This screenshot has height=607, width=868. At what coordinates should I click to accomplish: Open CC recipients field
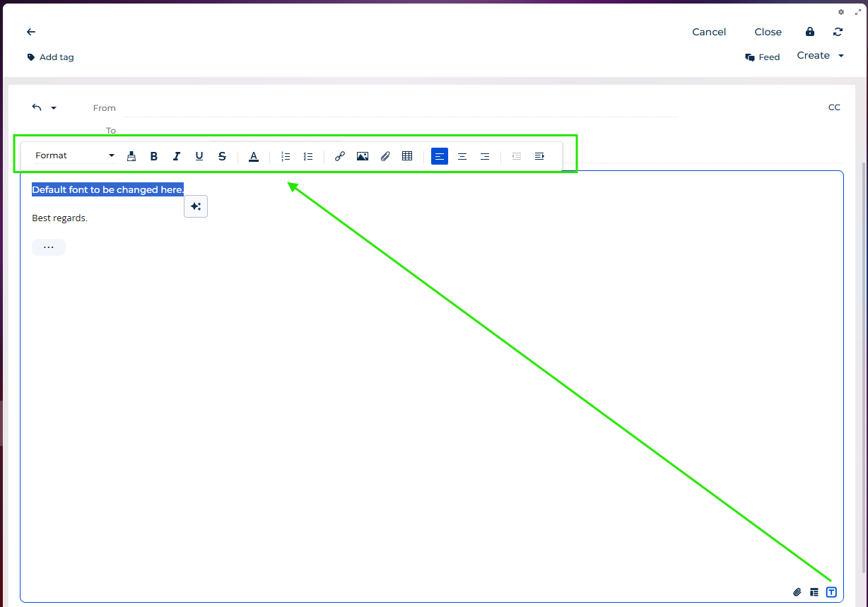(x=834, y=107)
